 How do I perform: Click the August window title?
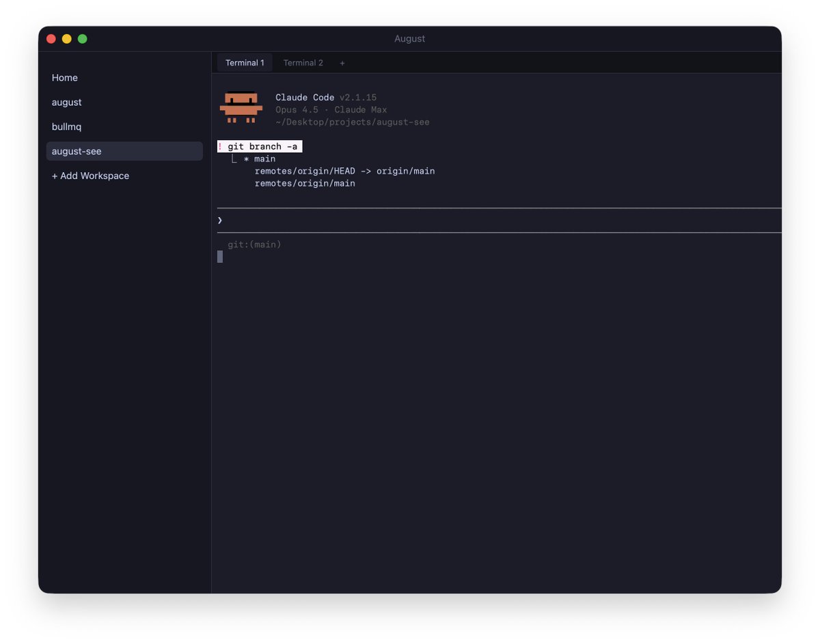pyautogui.click(x=410, y=39)
